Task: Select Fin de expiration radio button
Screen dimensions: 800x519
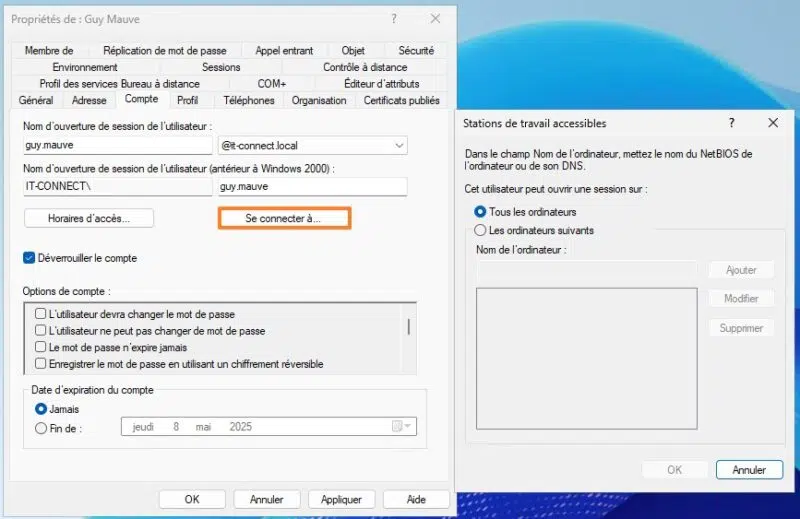Action: point(41,428)
